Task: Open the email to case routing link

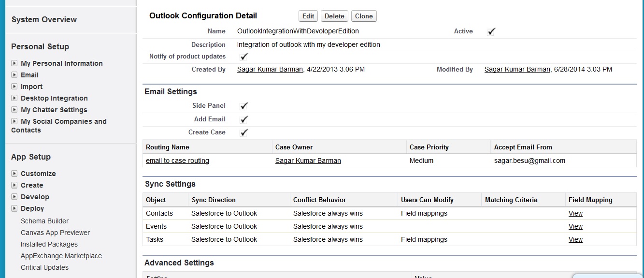Action: point(177,161)
